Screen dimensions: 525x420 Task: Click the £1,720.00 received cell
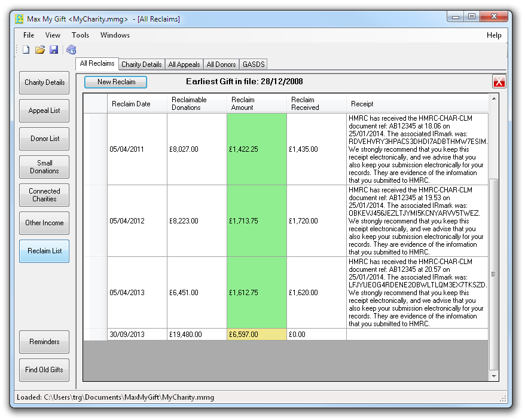pos(316,221)
